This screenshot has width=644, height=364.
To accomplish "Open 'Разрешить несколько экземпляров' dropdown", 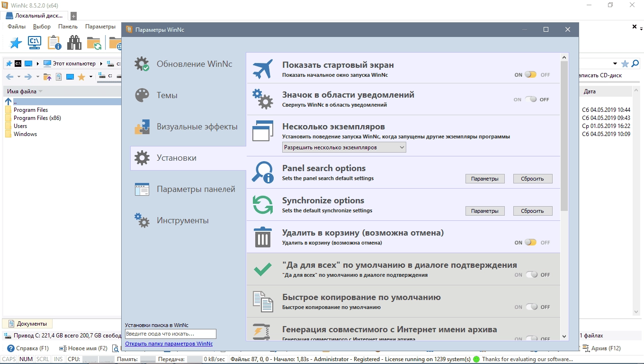I will 344,147.
